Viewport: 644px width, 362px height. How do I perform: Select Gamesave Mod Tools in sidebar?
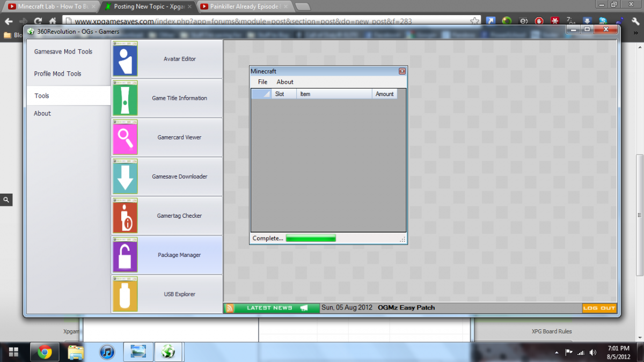click(x=63, y=52)
